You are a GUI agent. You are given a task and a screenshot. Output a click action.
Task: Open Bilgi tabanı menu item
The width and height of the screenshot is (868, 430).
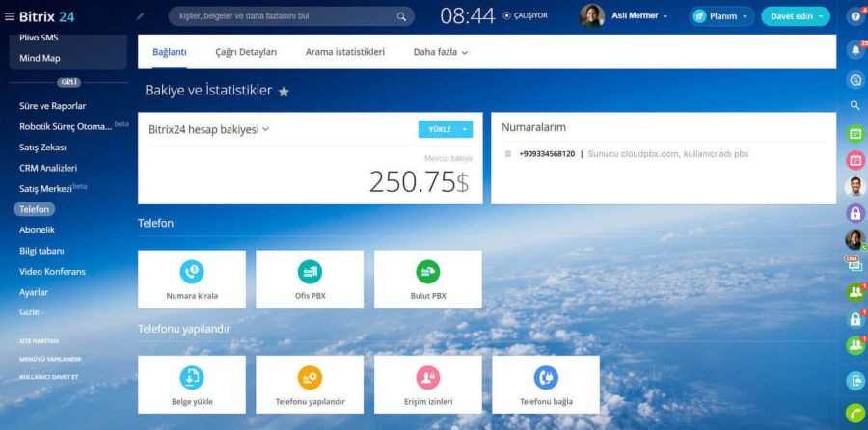pyautogui.click(x=41, y=251)
